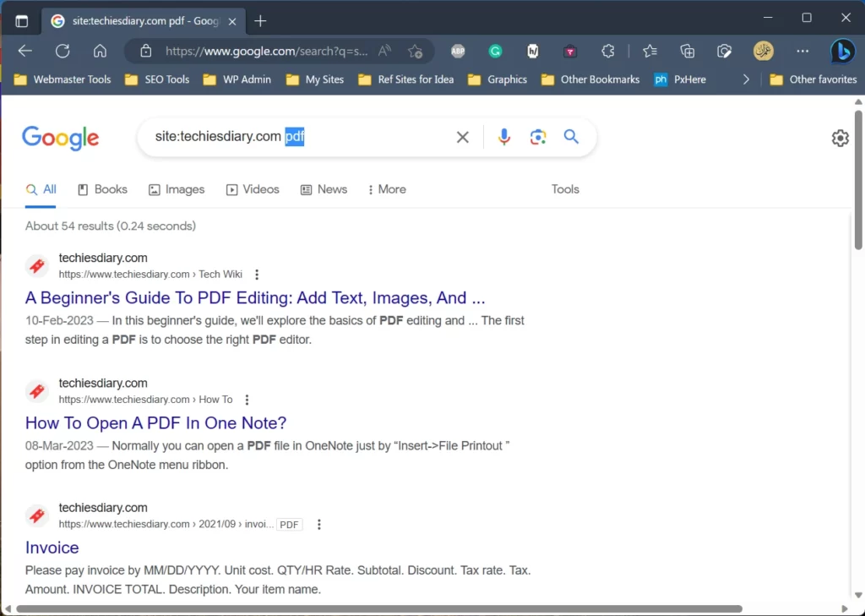Switch to News results tab
The height and width of the screenshot is (616, 865).
pos(324,189)
